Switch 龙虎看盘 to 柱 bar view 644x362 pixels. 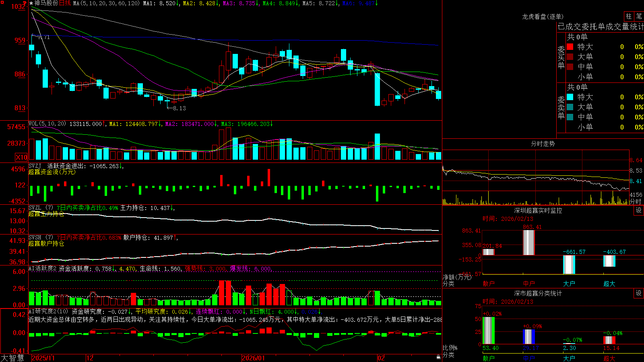[629, 16]
